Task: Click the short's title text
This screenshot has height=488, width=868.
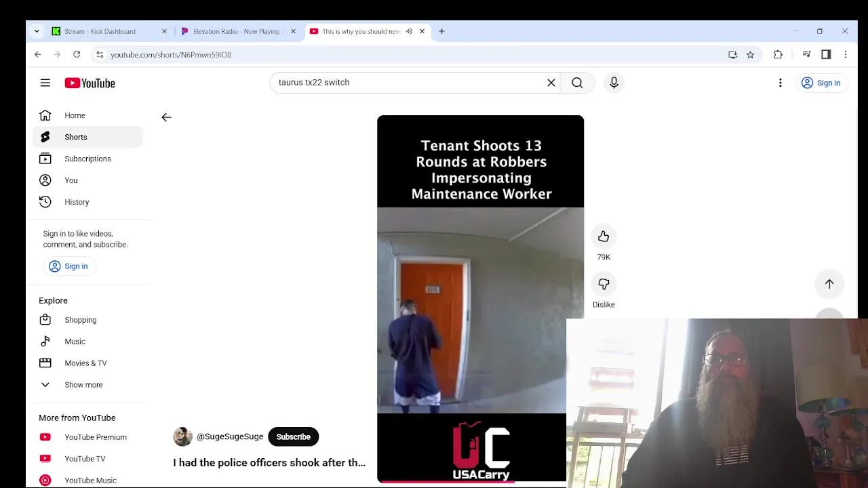Action: [x=269, y=463]
